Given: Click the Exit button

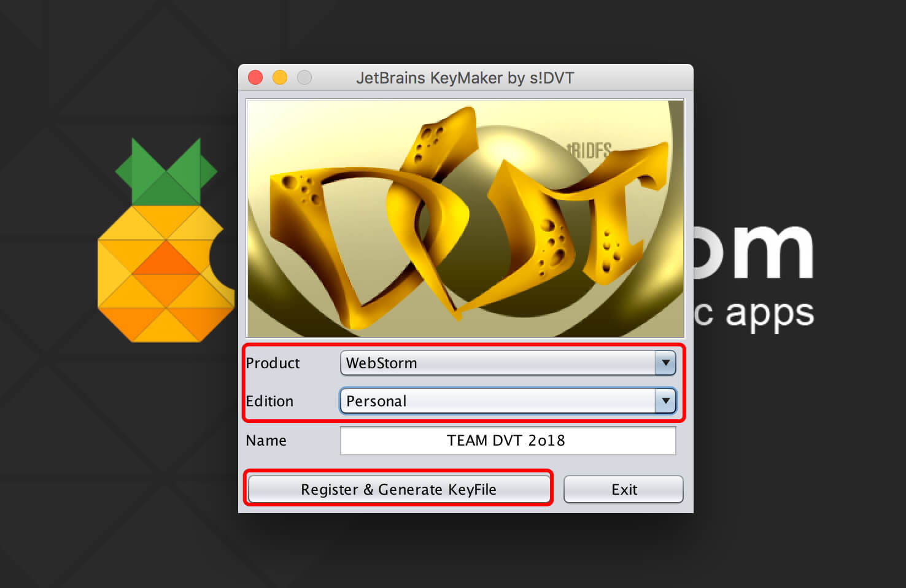Looking at the screenshot, I should (624, 489).
